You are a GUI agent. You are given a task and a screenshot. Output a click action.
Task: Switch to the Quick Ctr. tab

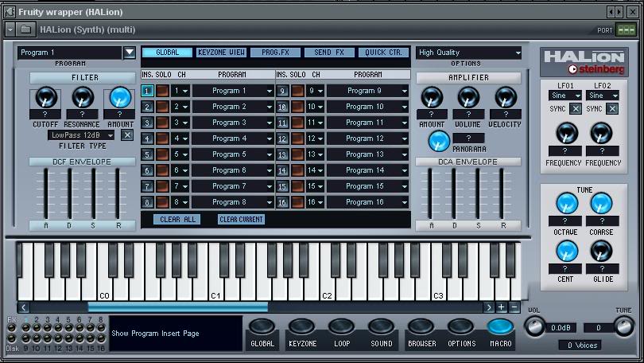coord(383,53)
